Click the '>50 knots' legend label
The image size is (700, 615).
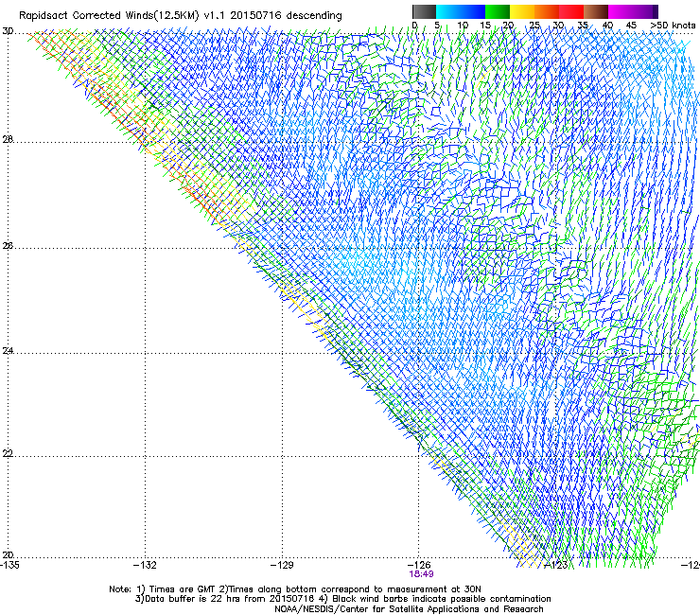point(673,26)
